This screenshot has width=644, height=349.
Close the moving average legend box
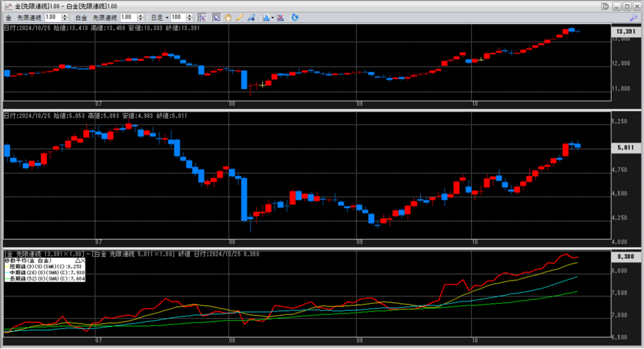pyautogui.click(x=84, y=260)
